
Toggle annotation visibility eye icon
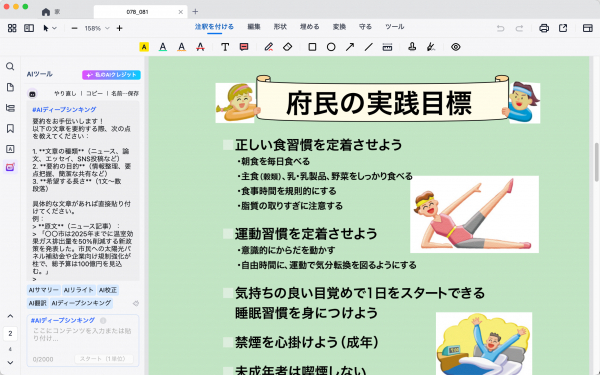(x=455, y=47)
